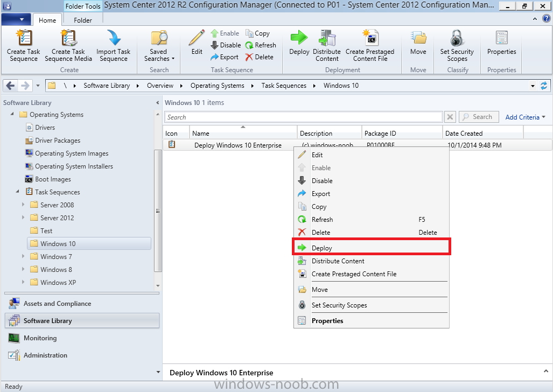Click in the Search input field
This screenshot has width=553, height=392.
(x=303, y=117)
